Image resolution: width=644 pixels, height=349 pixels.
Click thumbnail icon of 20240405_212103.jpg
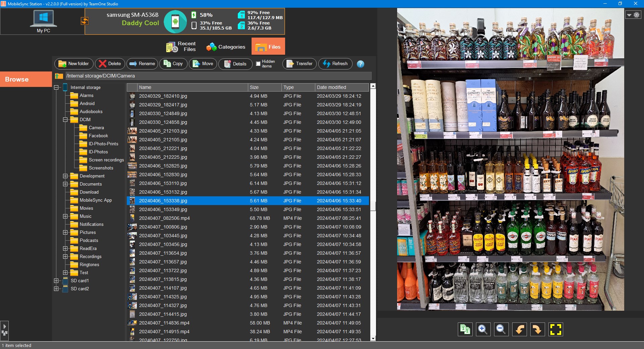[x=132, y=131]
